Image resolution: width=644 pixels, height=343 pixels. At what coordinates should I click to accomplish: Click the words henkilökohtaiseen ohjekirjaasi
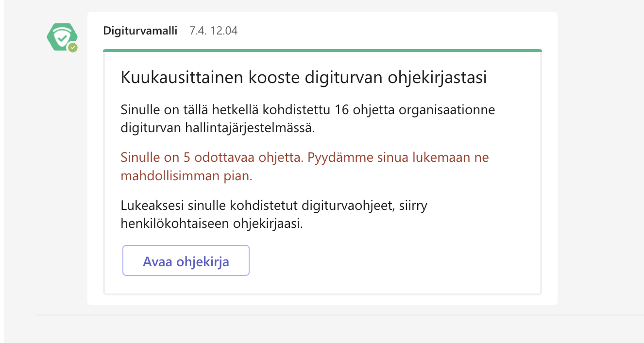(x=212, y=224)
